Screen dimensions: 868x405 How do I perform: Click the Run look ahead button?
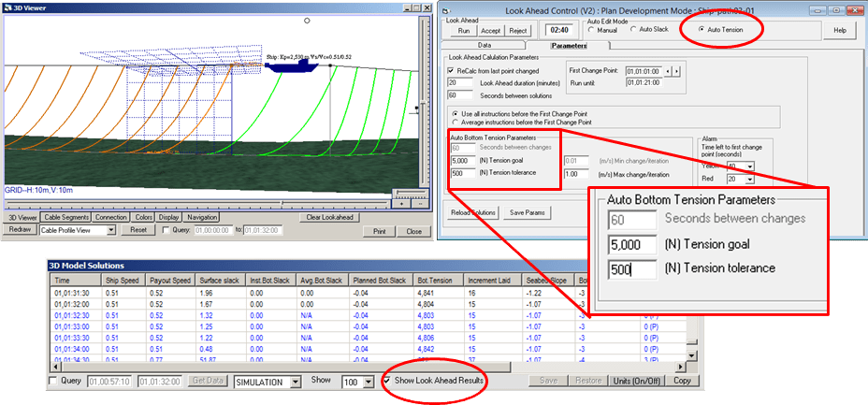tap(464, 31)
